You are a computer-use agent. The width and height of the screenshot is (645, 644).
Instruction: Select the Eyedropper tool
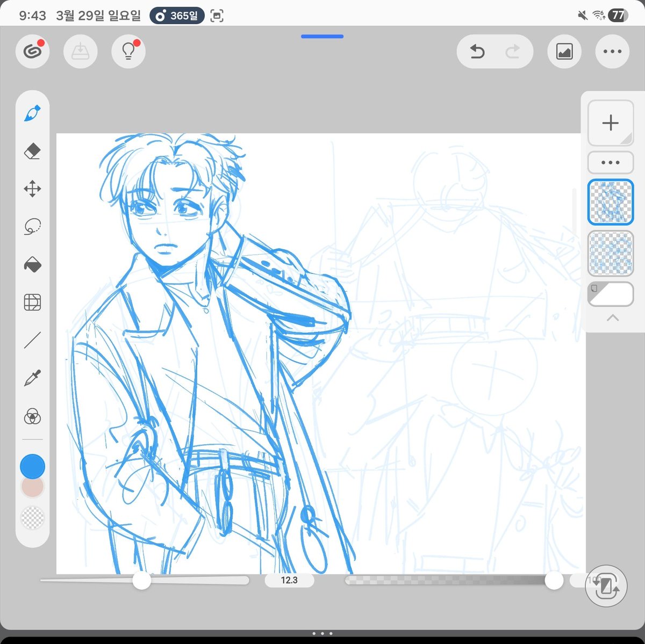(x=32, y=378)
